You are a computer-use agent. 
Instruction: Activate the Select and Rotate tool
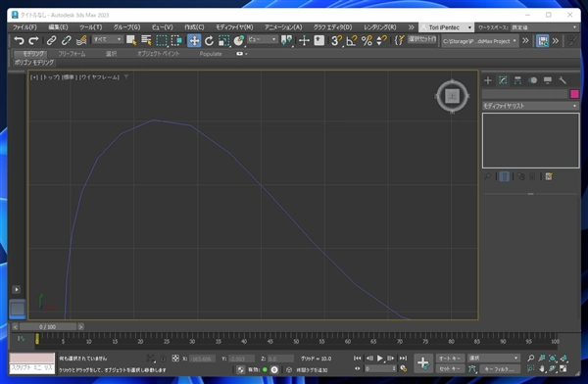(x=209, y=40)
